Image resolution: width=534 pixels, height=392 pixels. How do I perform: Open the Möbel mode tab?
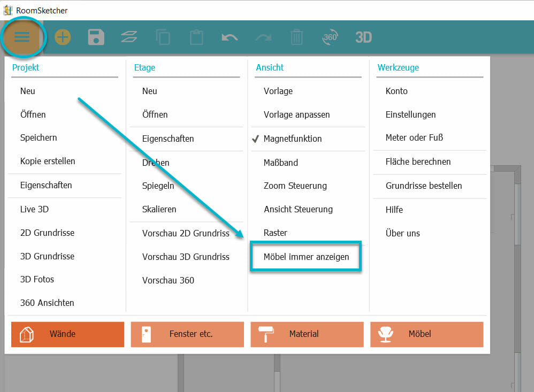[427, 334]
